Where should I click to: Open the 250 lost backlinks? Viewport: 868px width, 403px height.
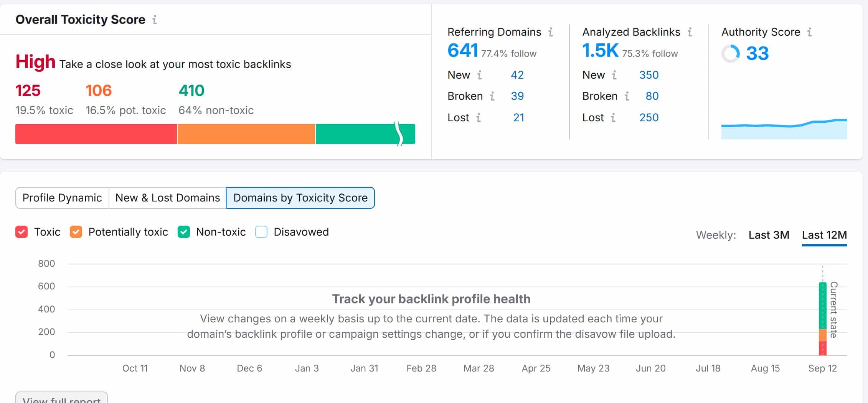click(x=649, y=117)
